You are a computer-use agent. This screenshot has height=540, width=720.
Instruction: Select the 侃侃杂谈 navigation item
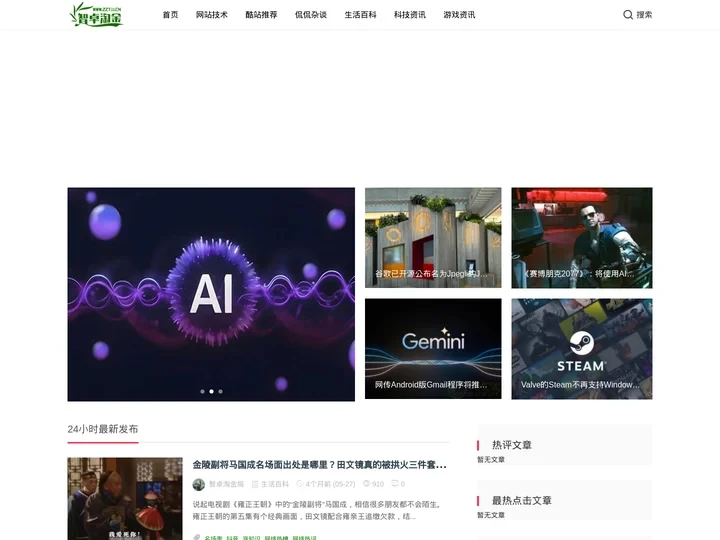coord(311,15)
